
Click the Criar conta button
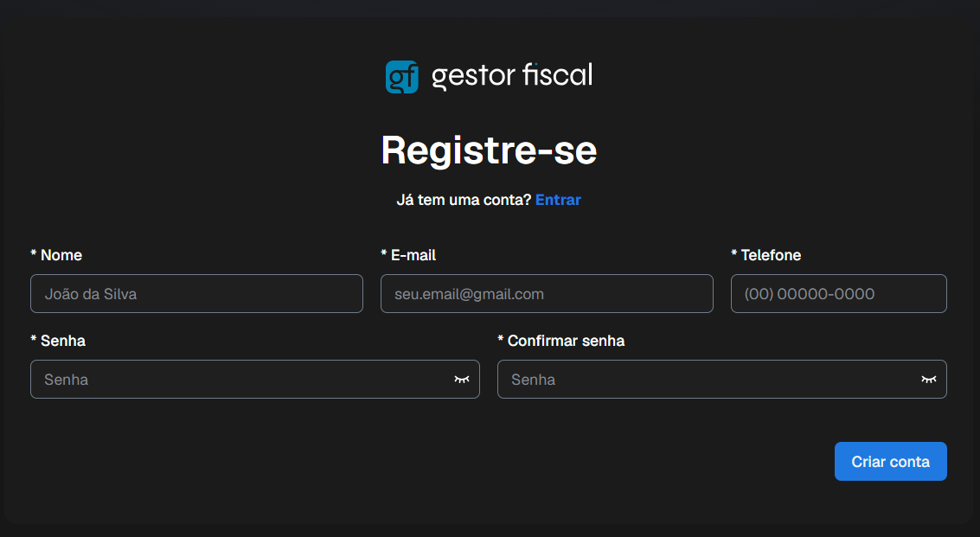(x=891, y=462)
